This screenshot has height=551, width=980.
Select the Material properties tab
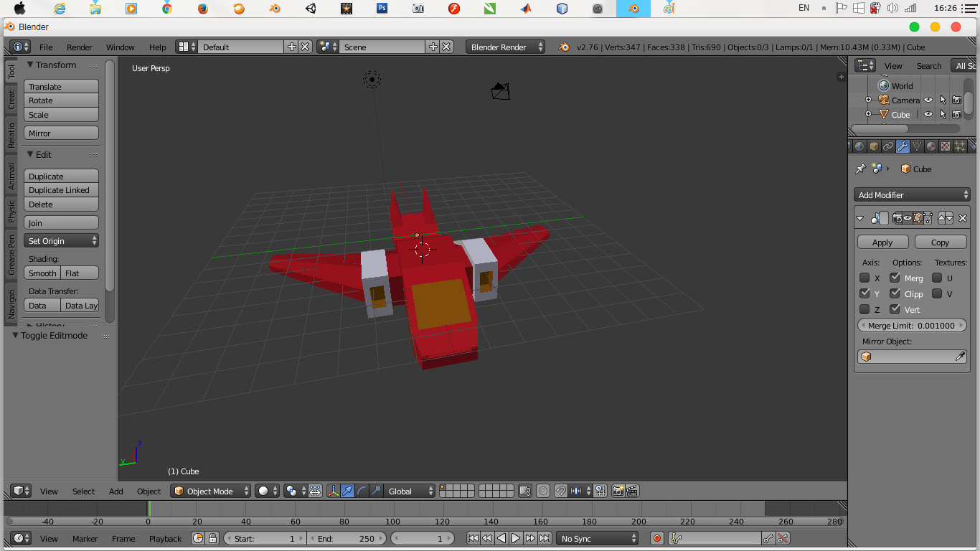pos(930,146)
